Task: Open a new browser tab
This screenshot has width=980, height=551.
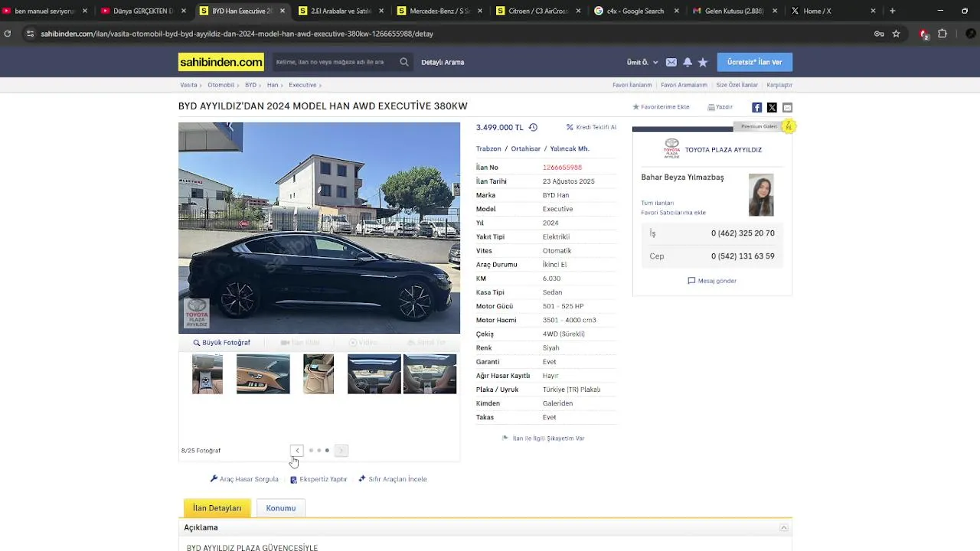Action: tap(893, 11)
